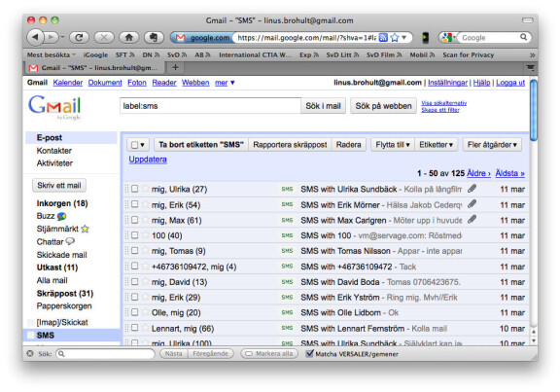This screenshot has height=392, width=560.
Task: Click the stop loading X icon
Action: [x=104, y=37]
